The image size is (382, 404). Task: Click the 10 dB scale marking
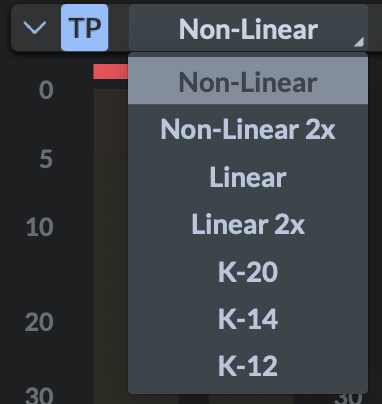pyautogui.click(x=40, y=227)
